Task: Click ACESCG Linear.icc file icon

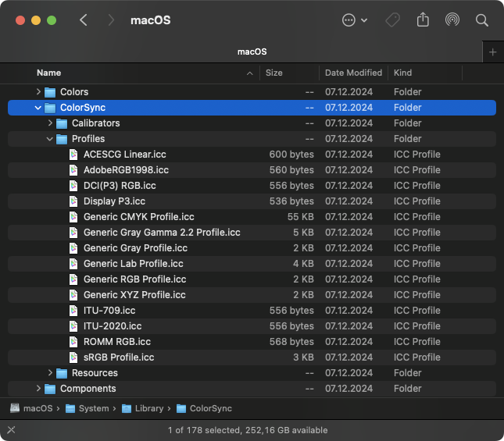Action: [x=73, y=155]
